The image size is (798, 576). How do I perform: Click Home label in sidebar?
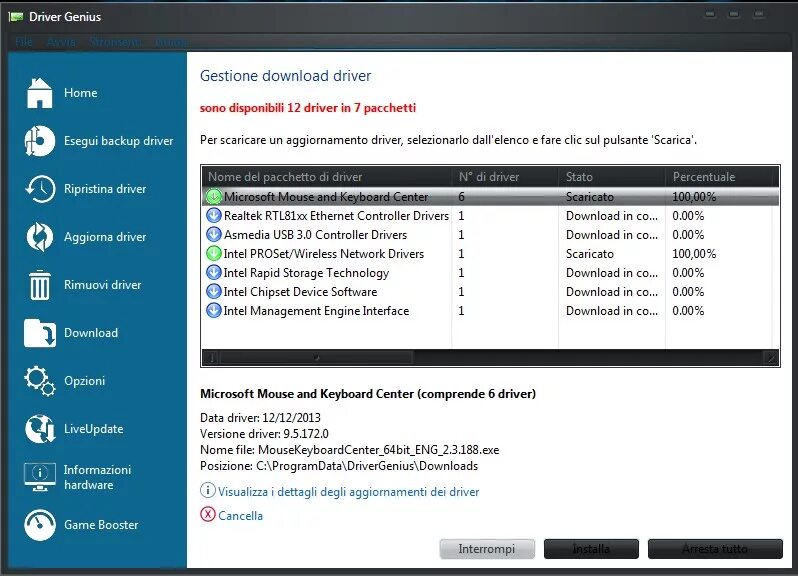coord(80,93)
